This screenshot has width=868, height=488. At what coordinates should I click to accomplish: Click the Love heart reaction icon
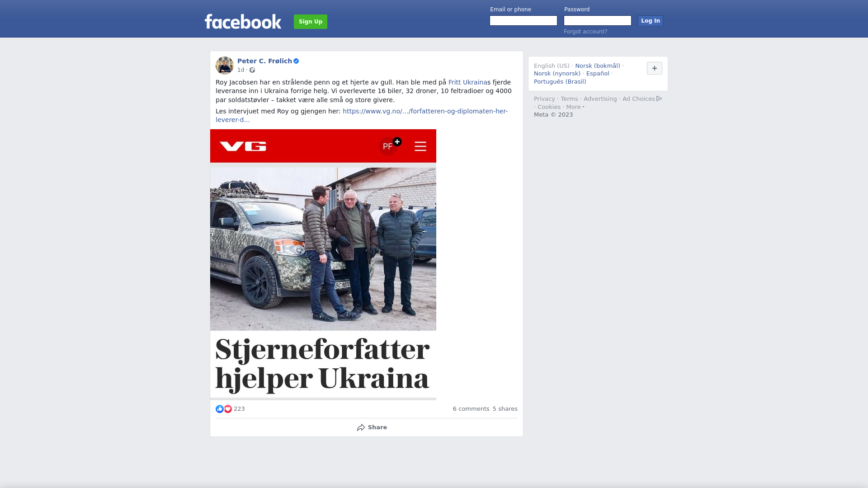[228, 409]
